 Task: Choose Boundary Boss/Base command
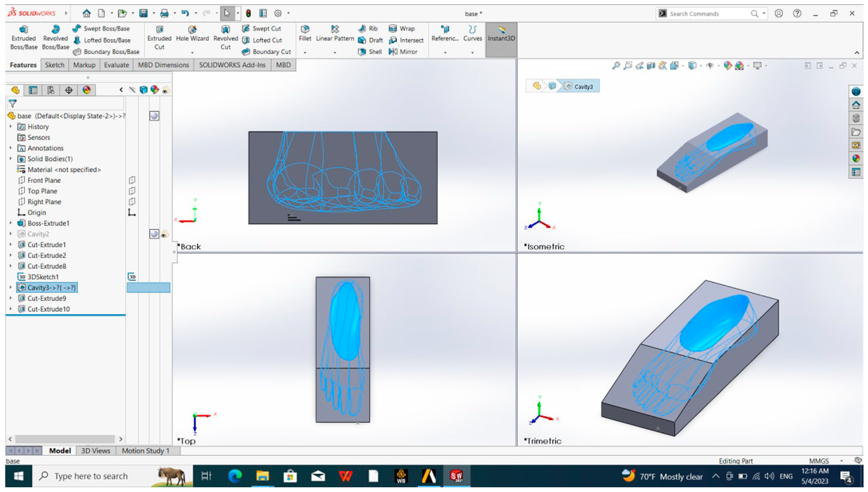(106, 52)
